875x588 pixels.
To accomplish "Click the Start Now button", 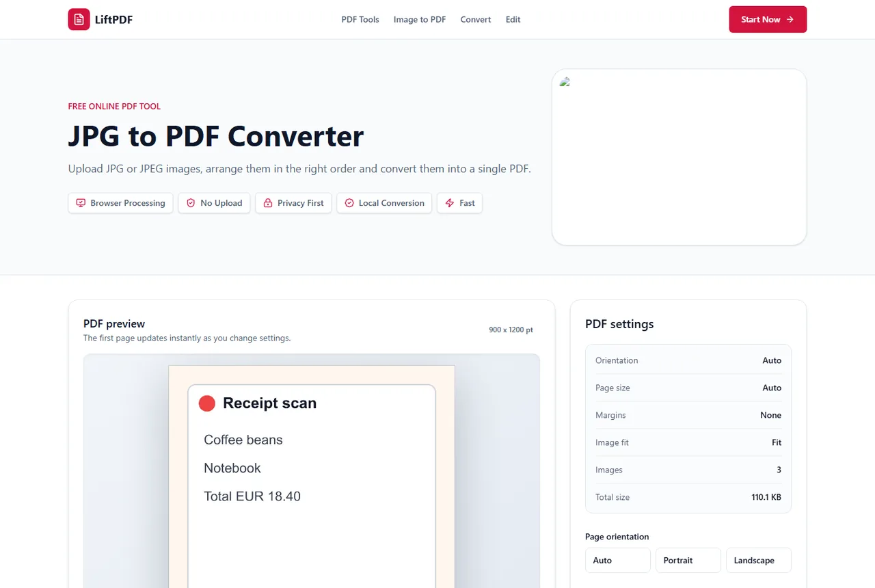I will pyautogui.click(x=768, y=19).
